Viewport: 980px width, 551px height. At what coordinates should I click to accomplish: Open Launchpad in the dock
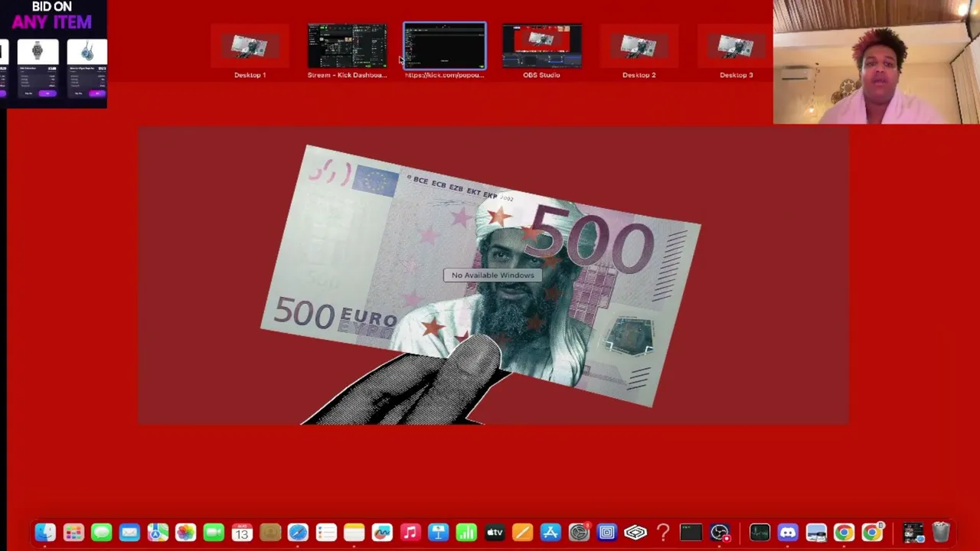tap(73, 533)
